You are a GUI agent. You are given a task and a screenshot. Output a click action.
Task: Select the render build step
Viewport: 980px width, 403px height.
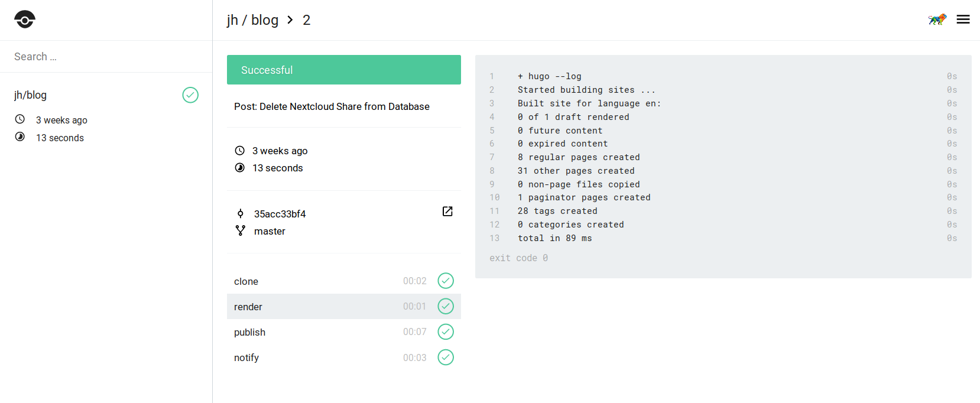click(x=248, y=307)
